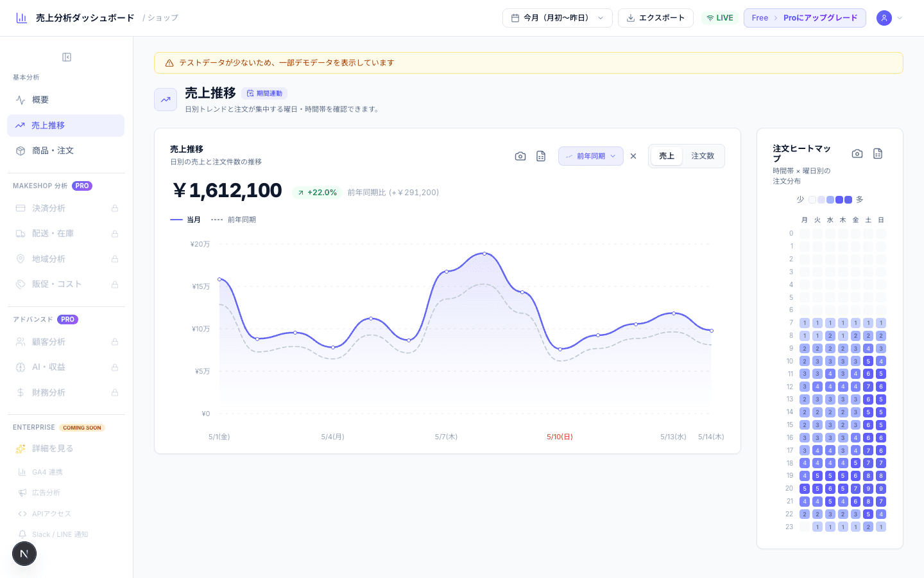
Task: Click heatmap cell for 7時 Monday
Action: (805, 323)
